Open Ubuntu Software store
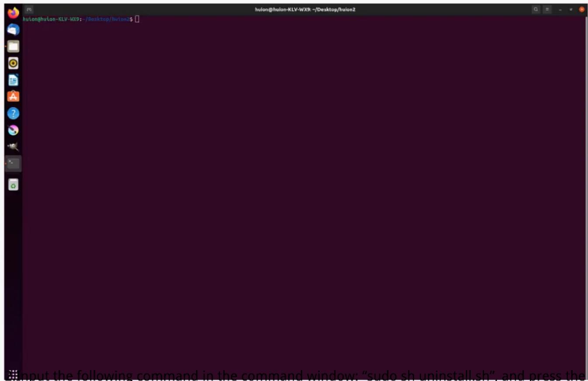This screenshot has height=381, width=588. tap(14, 96)
